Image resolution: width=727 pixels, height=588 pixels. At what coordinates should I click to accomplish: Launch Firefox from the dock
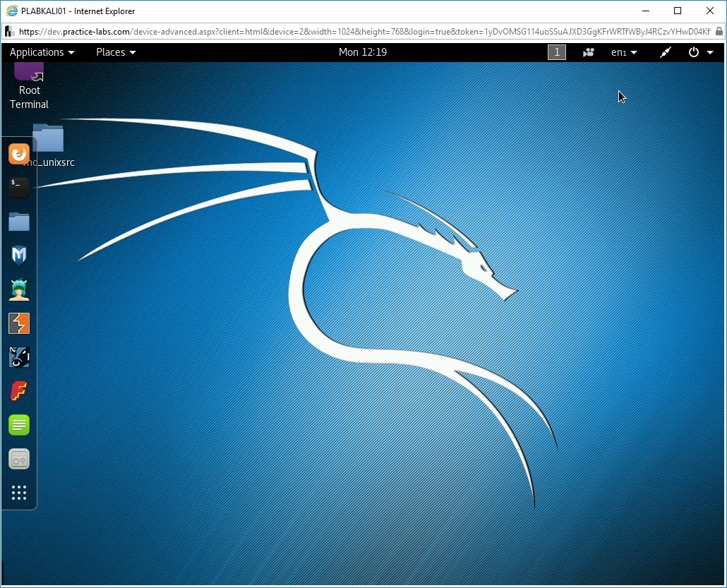19,153
